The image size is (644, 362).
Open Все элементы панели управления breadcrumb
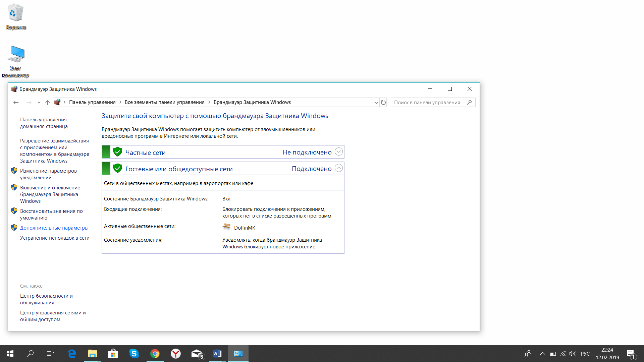coord(165,102)
